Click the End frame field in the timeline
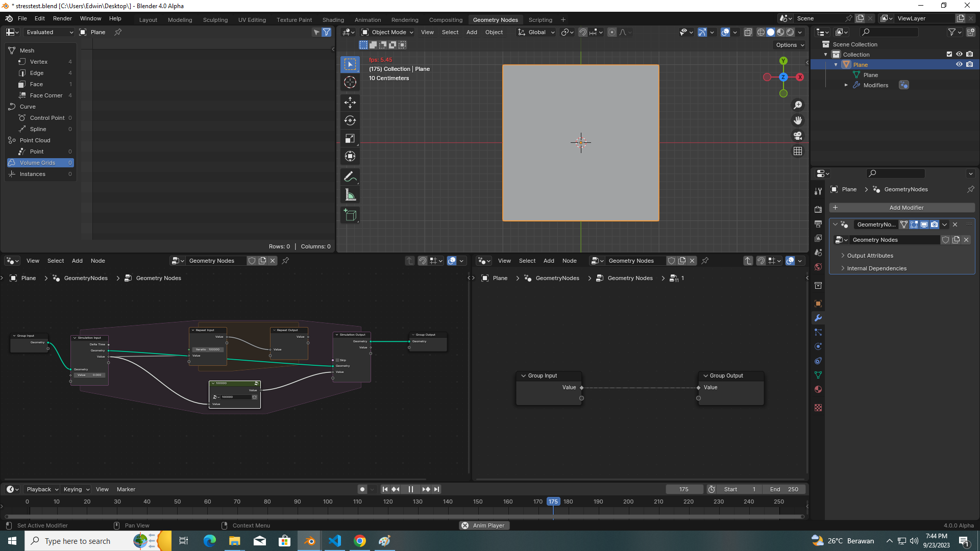Screen dimensions: 980x551 point(784,489)
